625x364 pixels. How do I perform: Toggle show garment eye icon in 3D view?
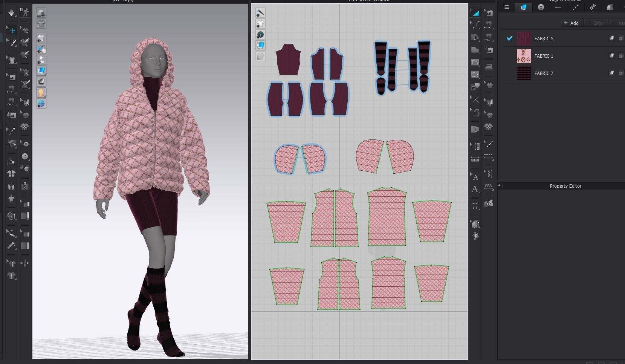[41, 38]
